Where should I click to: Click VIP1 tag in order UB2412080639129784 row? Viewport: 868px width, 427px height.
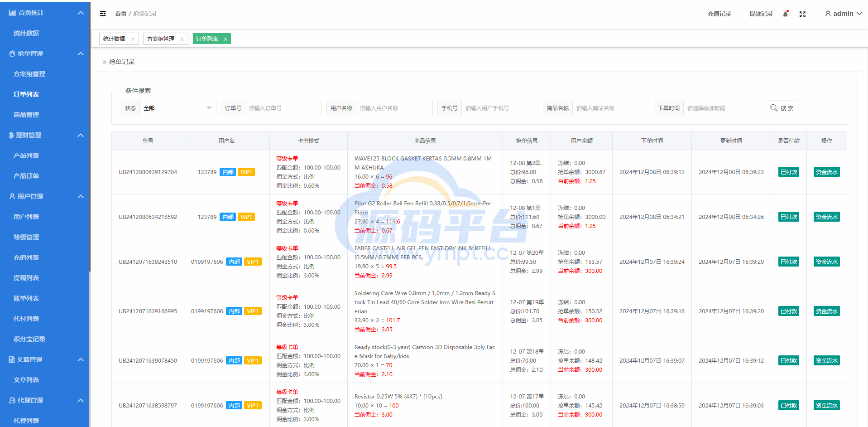pos(246,172)
